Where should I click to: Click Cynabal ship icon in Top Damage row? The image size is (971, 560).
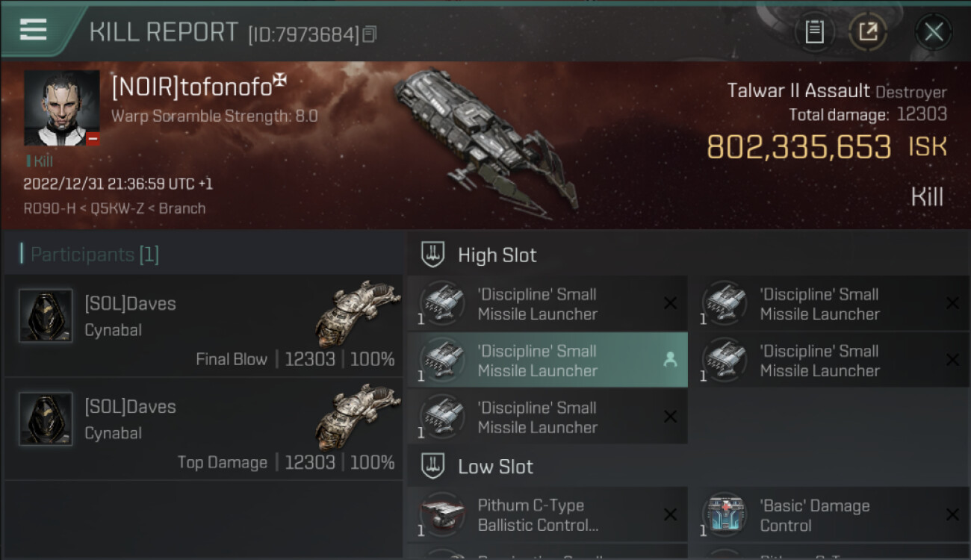pos(358,417)
